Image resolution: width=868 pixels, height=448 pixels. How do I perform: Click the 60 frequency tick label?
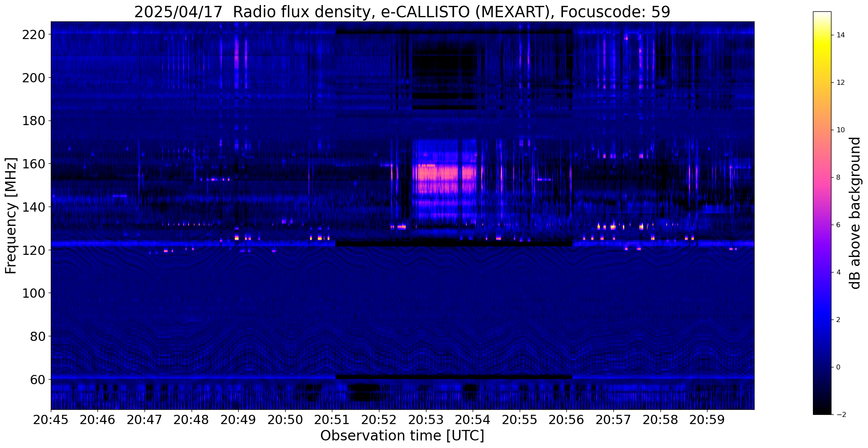[38, 380]
